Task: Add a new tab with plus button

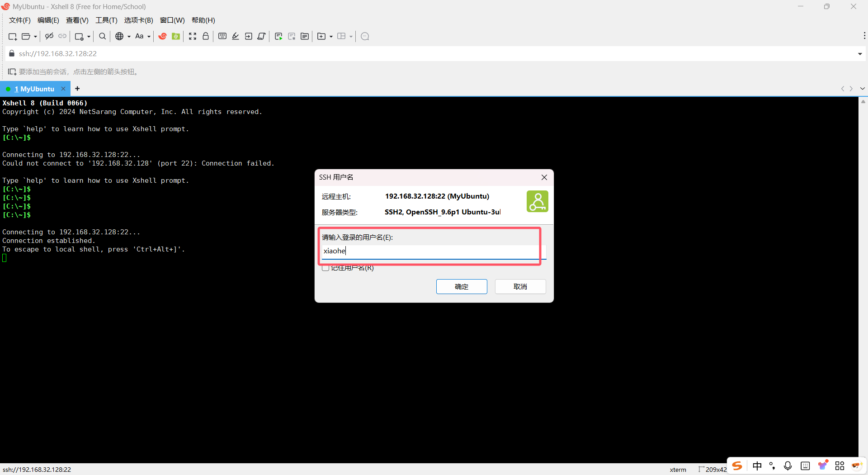Action: coord(77,89)
